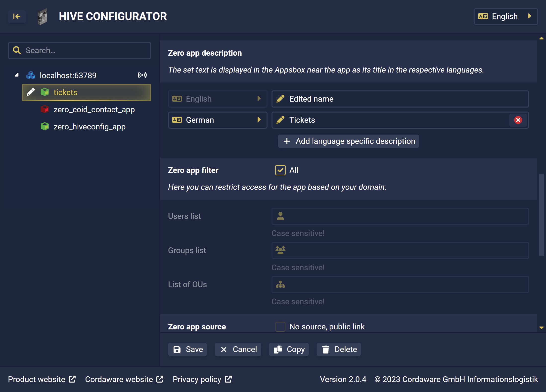The height and width of the screenshot is (392, 546).
Task: Click the org chart icon in OUs field
Action: pyautogui.click(x=280, y=284)
